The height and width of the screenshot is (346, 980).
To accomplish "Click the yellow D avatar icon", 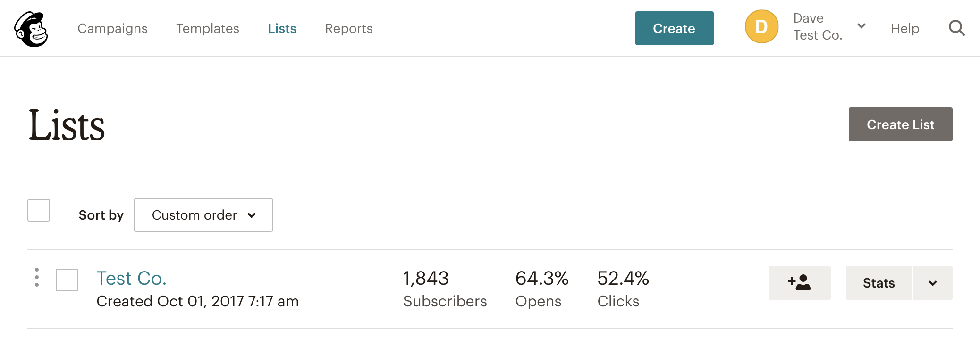I will click(x=761, y=27).
